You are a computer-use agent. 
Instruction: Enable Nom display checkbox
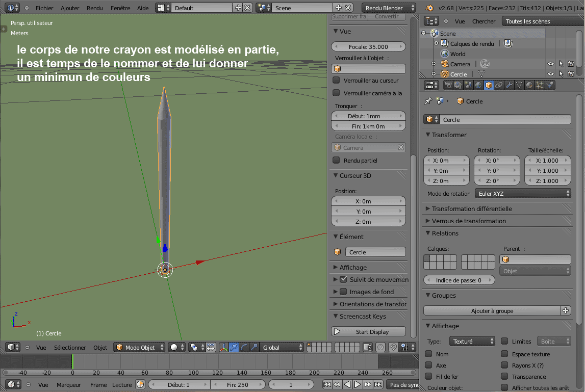pyautogui.click(x=428, y=354)
